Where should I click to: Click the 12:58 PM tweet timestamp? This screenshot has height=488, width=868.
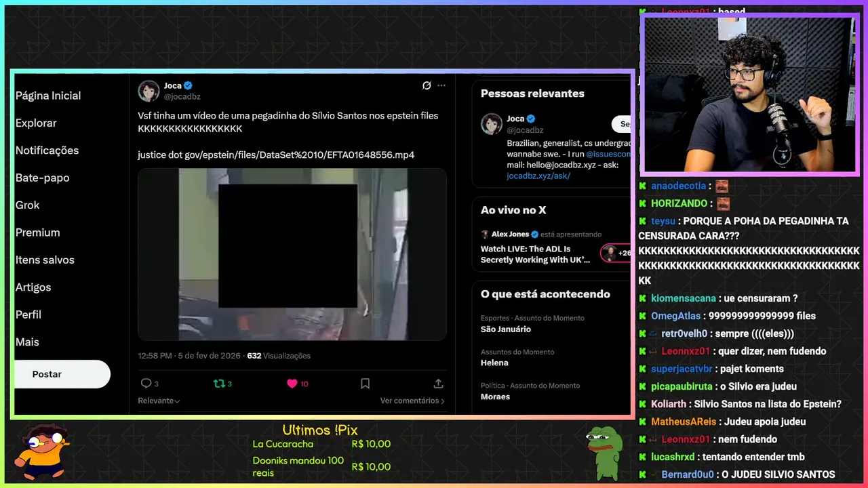[189, 356]
